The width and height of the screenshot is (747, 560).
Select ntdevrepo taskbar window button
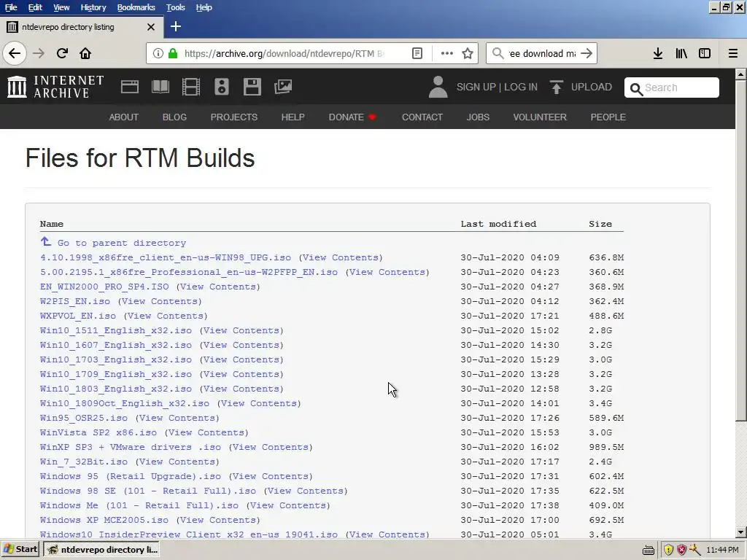tap(101, 550)
